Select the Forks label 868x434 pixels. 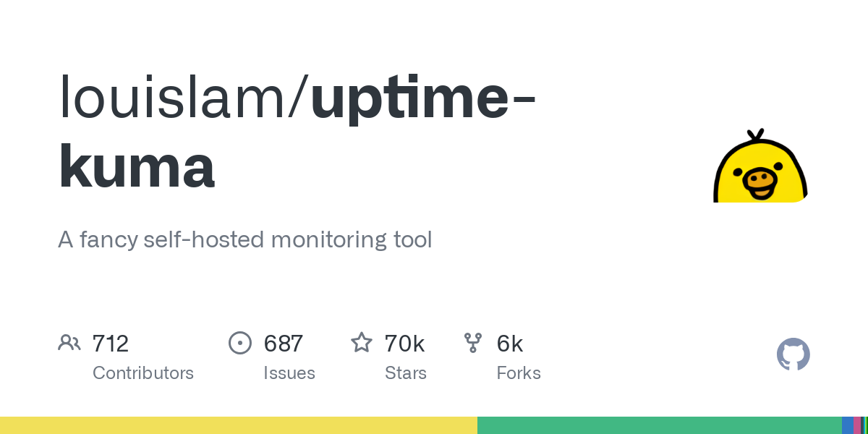coord(519,373)
